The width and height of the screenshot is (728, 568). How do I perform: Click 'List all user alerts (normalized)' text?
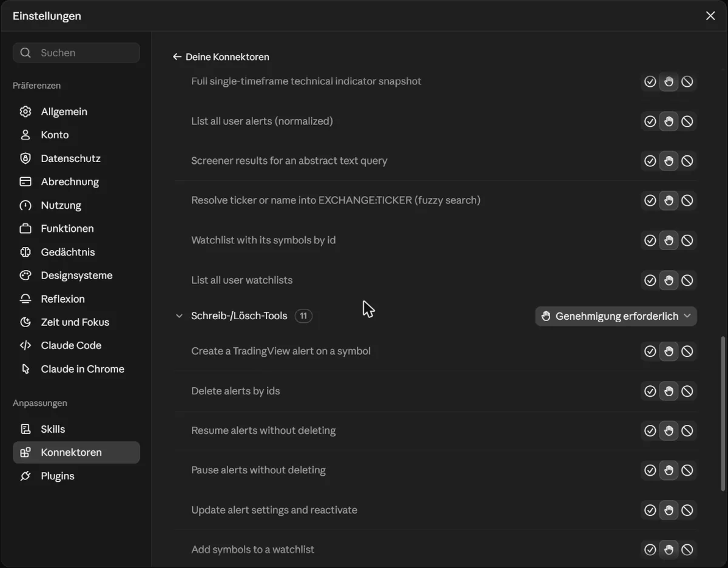click(262, 121)
